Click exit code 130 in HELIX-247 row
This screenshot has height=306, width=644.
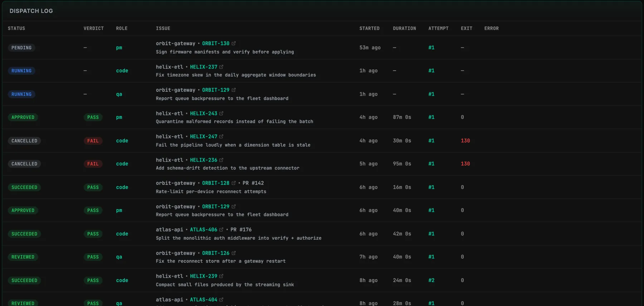click(465, 141)
